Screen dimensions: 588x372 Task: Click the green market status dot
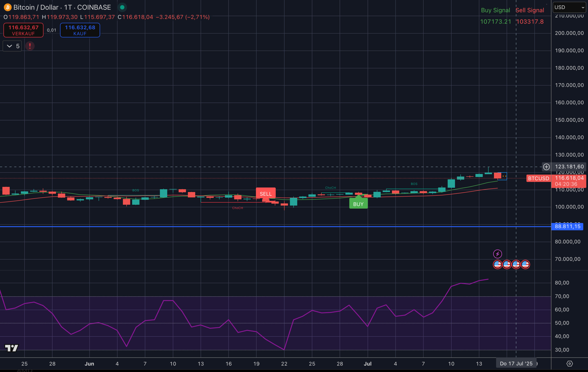coord(122,7)
